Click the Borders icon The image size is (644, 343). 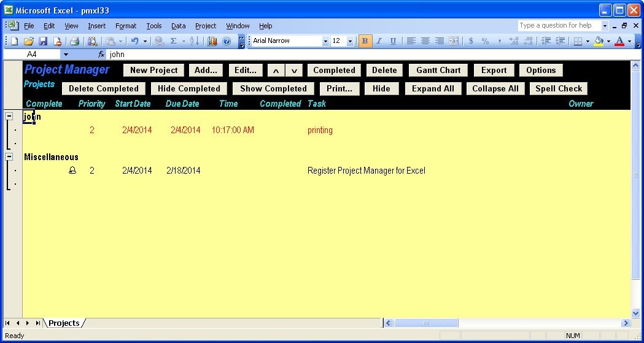pyautogui.click(x=578, y=41)
